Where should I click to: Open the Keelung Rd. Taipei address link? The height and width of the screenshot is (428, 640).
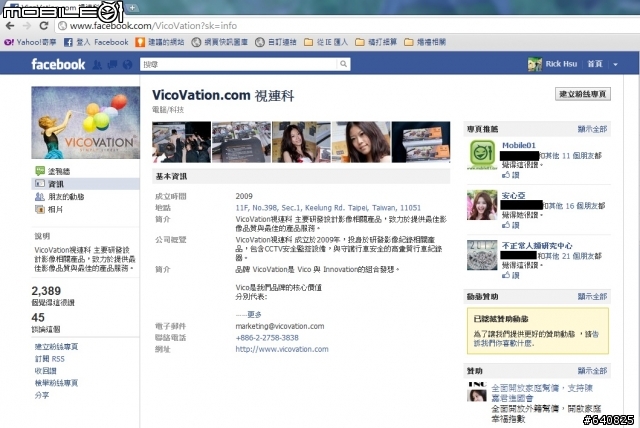[328, 208]
